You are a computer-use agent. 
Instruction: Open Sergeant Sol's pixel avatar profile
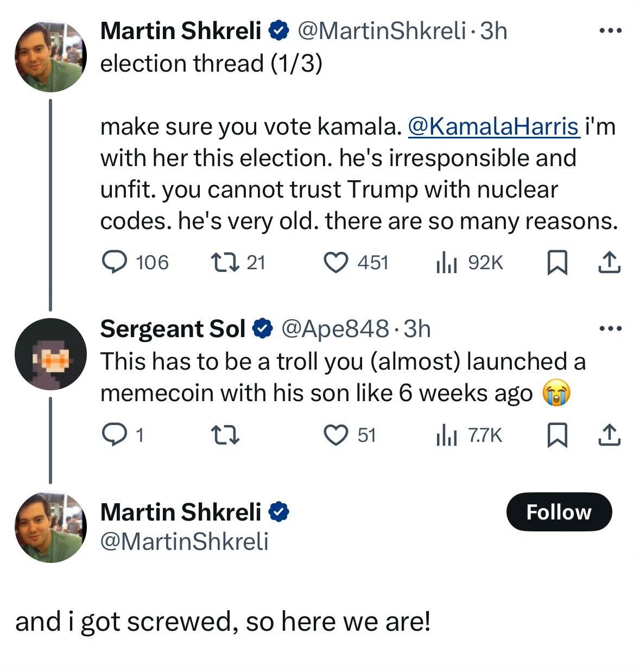pyautogui.click(x=50, y=354)
